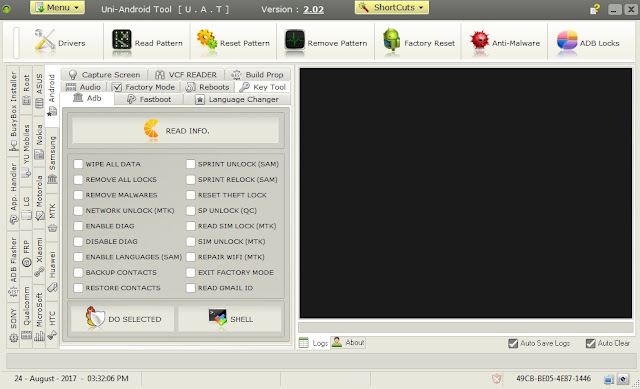Image resolution: width=640 pixels, height=389 pixels.
Task: Launch the Reset Pattern tool
Action: coord(233,42)
